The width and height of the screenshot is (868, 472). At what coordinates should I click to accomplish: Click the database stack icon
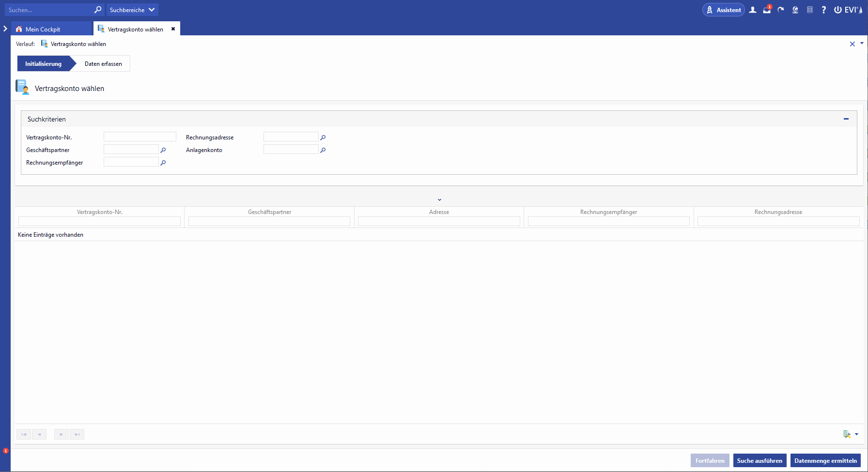click(809, 10)
